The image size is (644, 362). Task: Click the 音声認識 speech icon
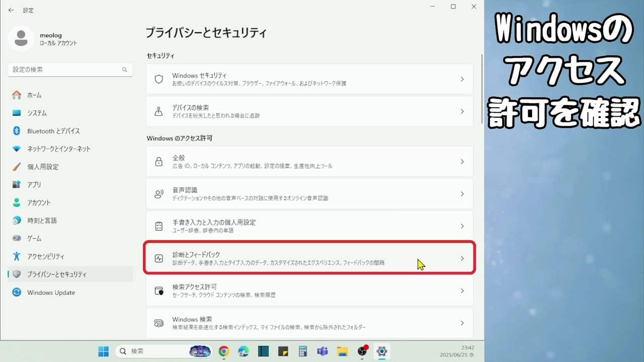tap(159, 194)
